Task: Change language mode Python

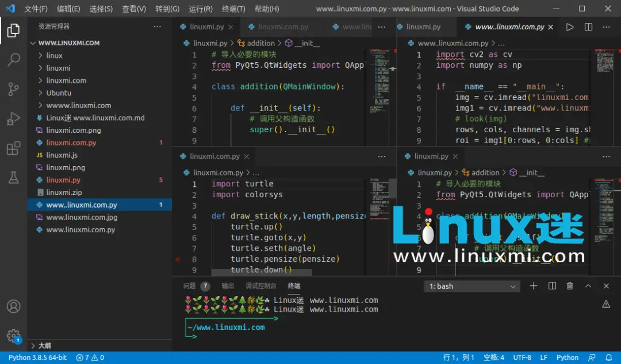Action: [567, 358]
